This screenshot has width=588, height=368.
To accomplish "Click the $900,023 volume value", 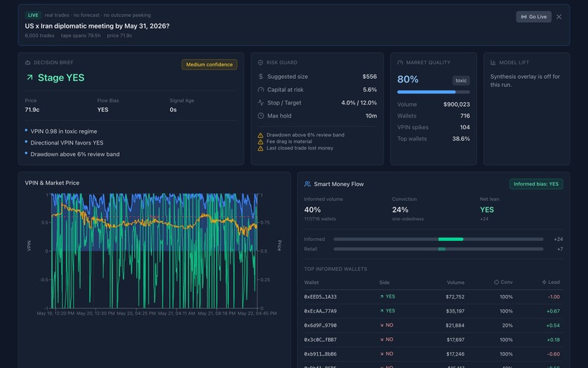I will (457, 104).
